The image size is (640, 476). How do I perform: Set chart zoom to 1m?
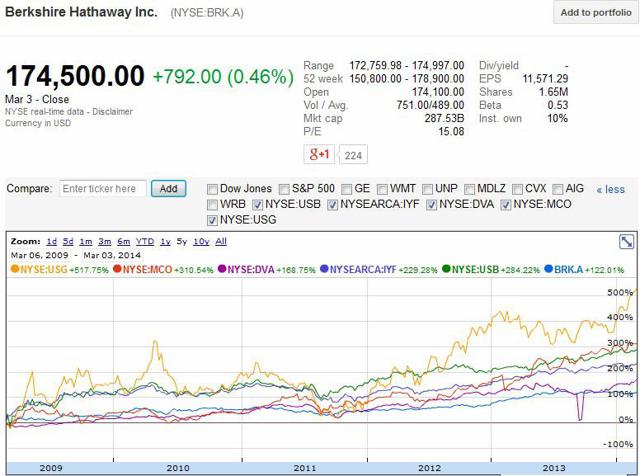86,241
